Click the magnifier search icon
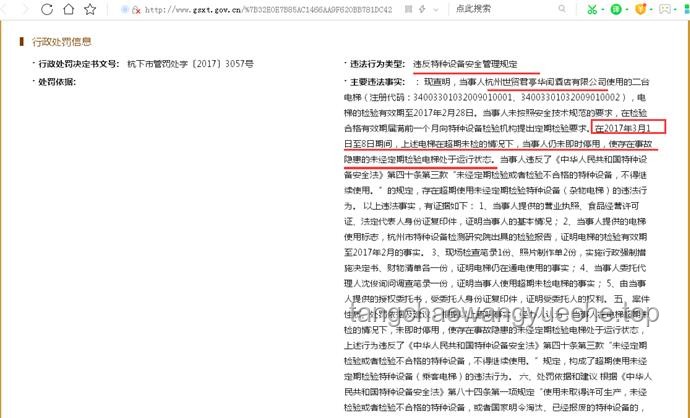The width and height of the screenshot is (690, 418). tap(562, 9)
